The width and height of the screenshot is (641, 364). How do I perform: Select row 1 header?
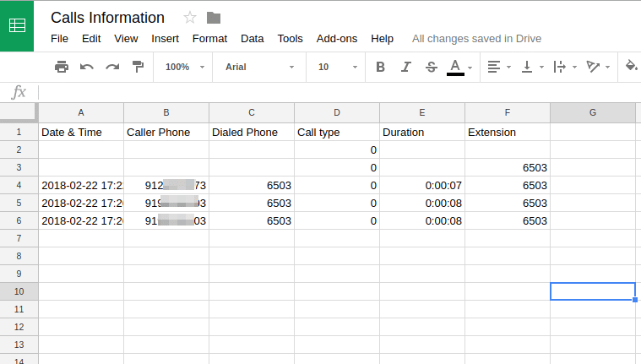point(19,132)
